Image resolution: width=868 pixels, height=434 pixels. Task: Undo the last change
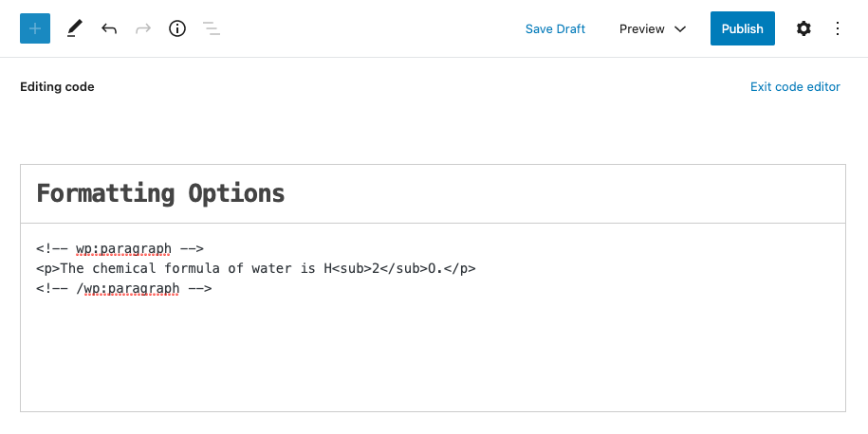[x=109, y=29]
